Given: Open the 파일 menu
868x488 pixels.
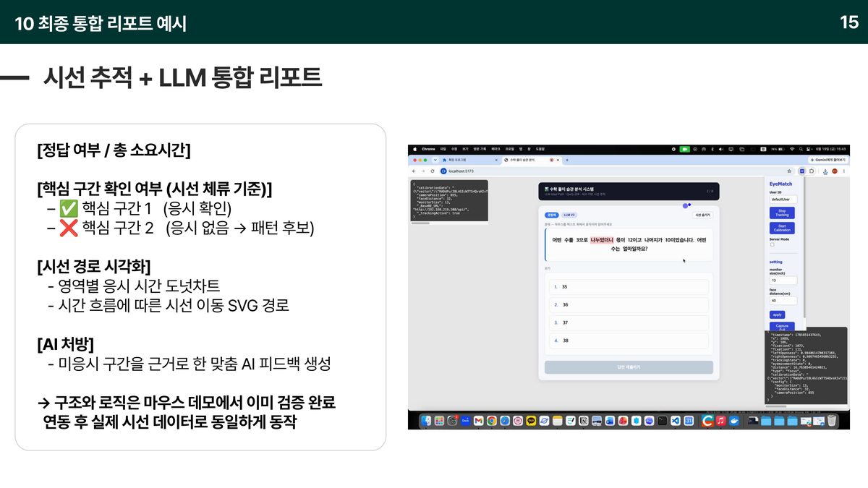Looking at the screenshot, I should pos(443,149).
